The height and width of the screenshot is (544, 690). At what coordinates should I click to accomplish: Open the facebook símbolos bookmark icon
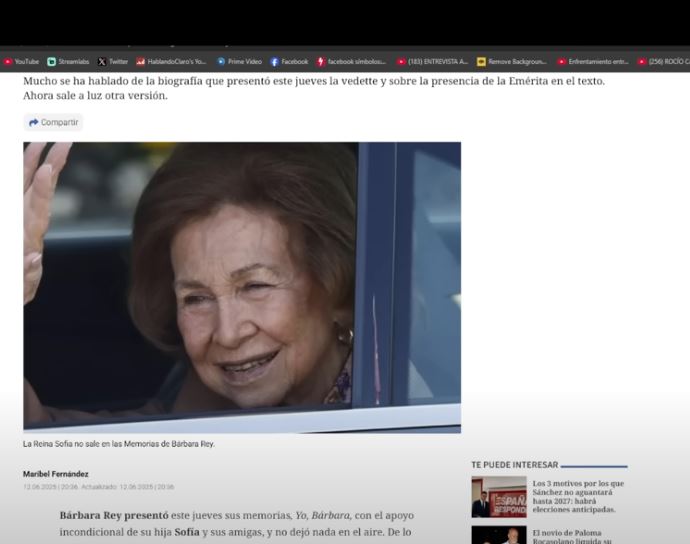pyautogui.click(x=321, y=62)
